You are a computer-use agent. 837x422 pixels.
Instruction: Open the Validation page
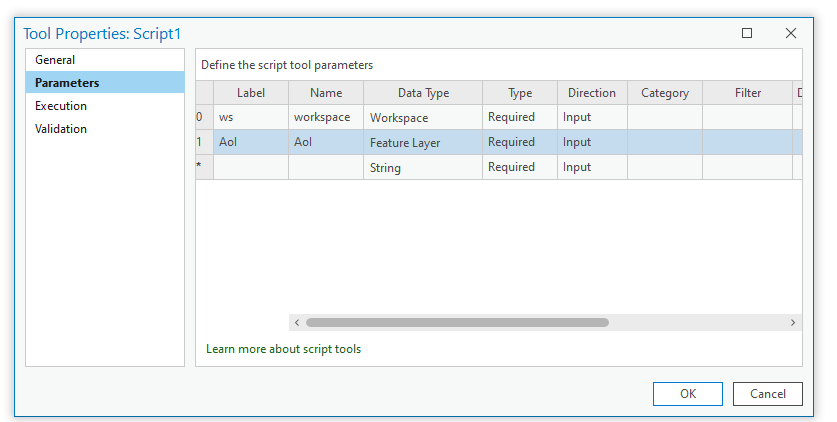click(x=61, y=129)
